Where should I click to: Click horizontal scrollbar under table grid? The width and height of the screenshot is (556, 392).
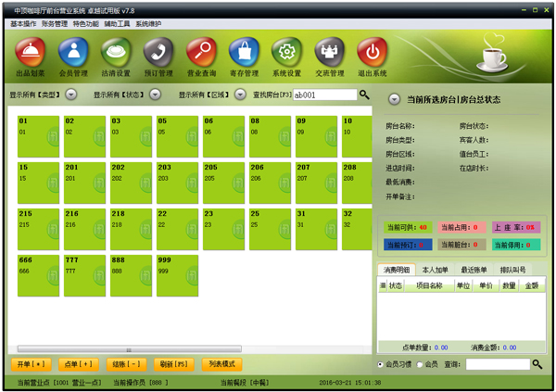click(130, 349)
